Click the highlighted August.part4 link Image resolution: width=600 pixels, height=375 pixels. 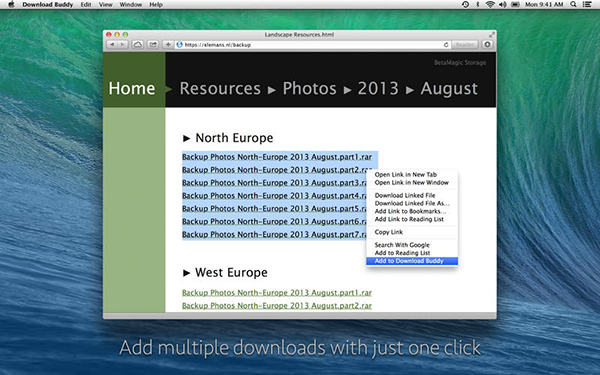click(274, 196)
